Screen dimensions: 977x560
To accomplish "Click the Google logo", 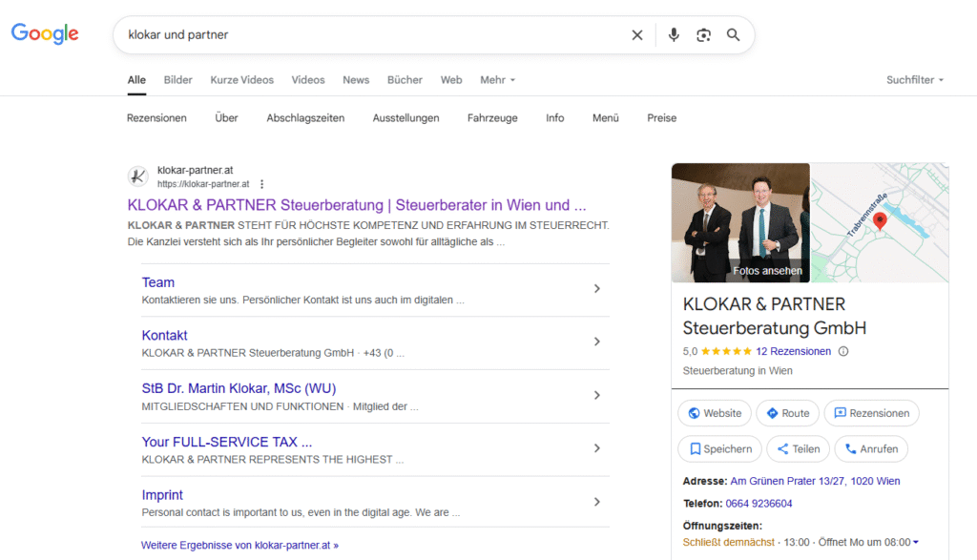I will 45,33.
